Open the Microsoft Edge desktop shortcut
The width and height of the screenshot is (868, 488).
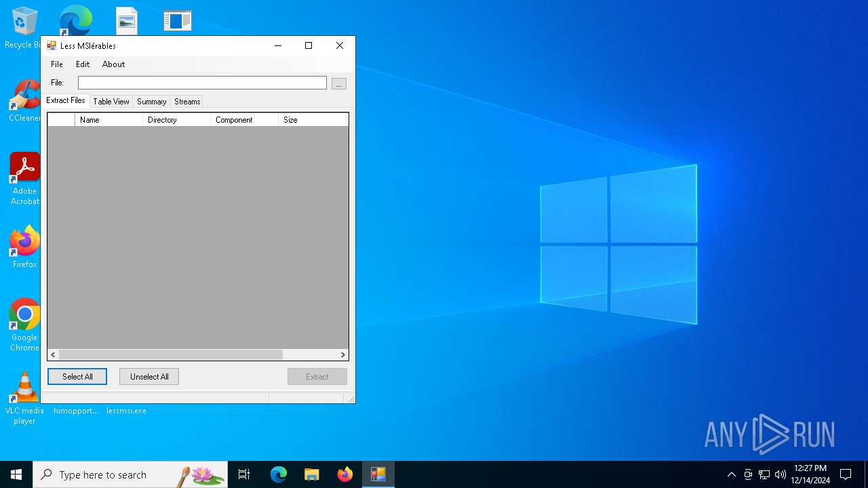point(75,20)
